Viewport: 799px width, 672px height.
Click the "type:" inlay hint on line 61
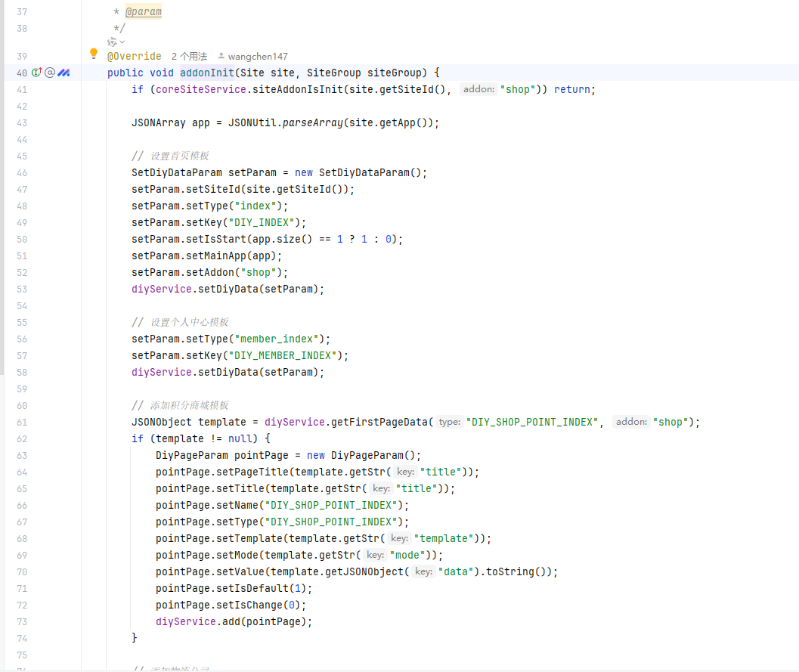pos(450,423)
